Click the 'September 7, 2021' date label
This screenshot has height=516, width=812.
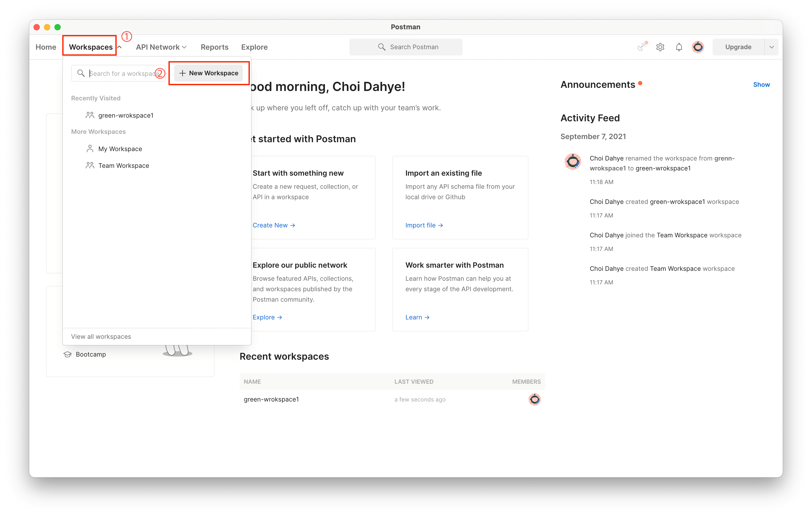coord(593,136)
